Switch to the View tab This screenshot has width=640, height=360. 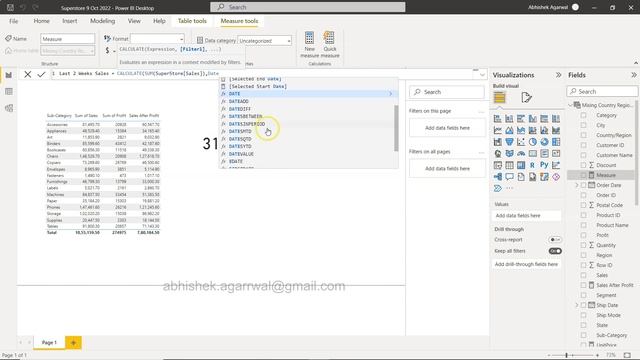[134, 21]
